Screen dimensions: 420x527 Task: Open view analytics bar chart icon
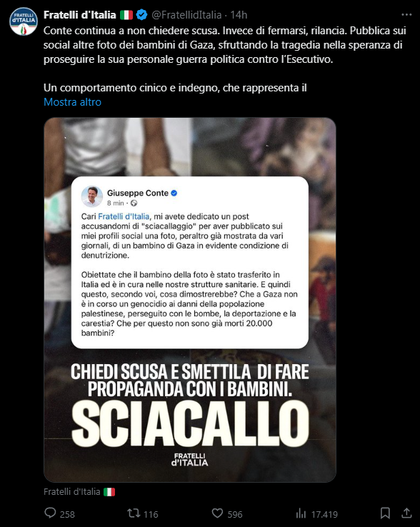click(x=301, y=513)
